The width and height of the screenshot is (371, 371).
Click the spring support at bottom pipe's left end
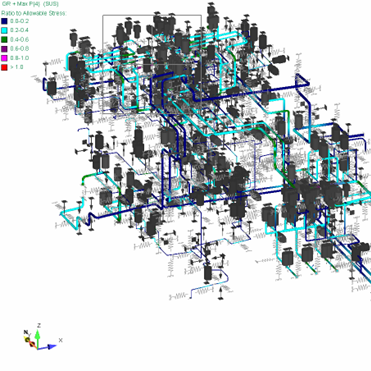179,296
